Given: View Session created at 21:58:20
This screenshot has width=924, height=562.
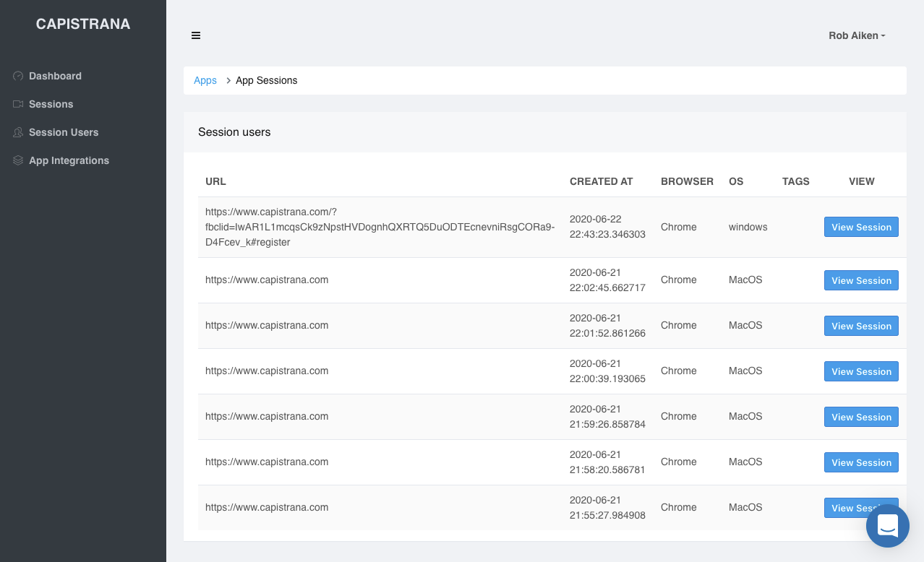Looking at the screenshot, I should click(x=861, y=462).
